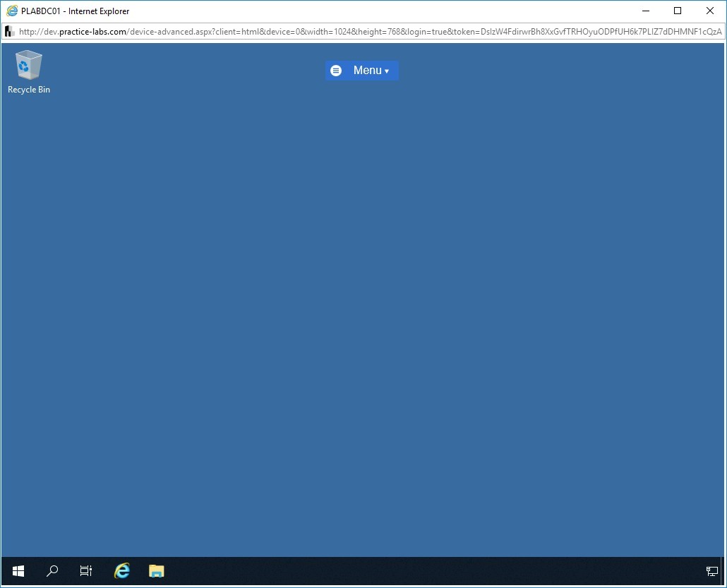Select the Recycle Bin desktop icon
The image size is (727, 588).
(28, 65)
